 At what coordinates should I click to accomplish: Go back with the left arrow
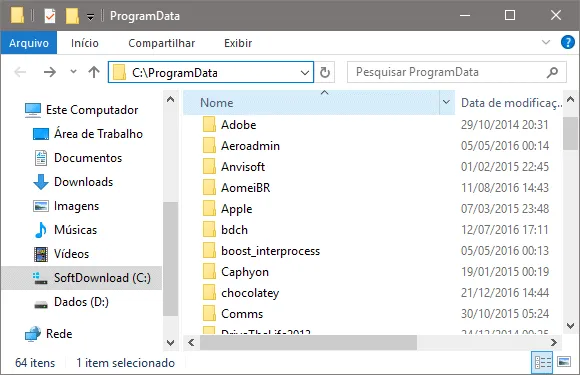pyautogui.click(x=20, y=72)
